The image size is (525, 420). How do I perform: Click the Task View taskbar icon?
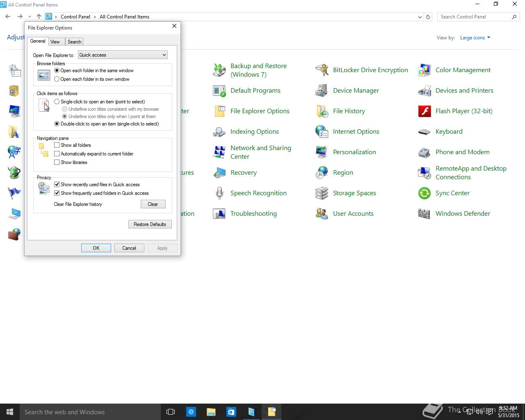pyautogui.click(x=171, y=412)
